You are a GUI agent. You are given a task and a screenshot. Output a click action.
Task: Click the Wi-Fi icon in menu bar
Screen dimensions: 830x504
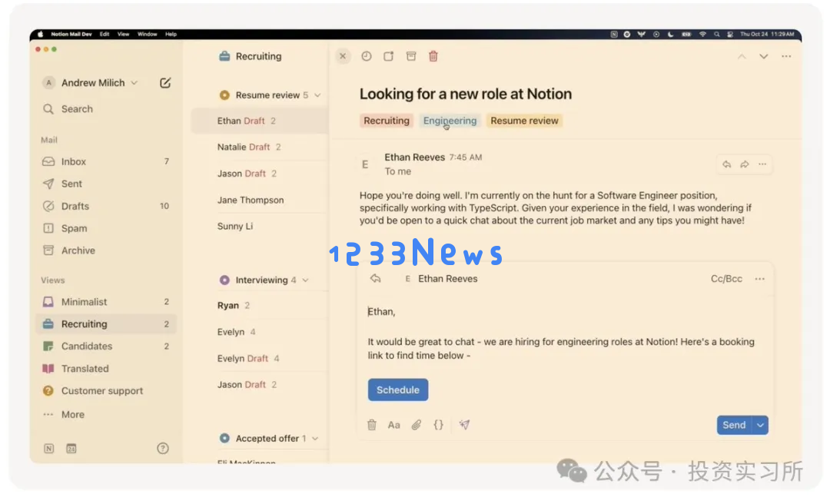(702, 34)
